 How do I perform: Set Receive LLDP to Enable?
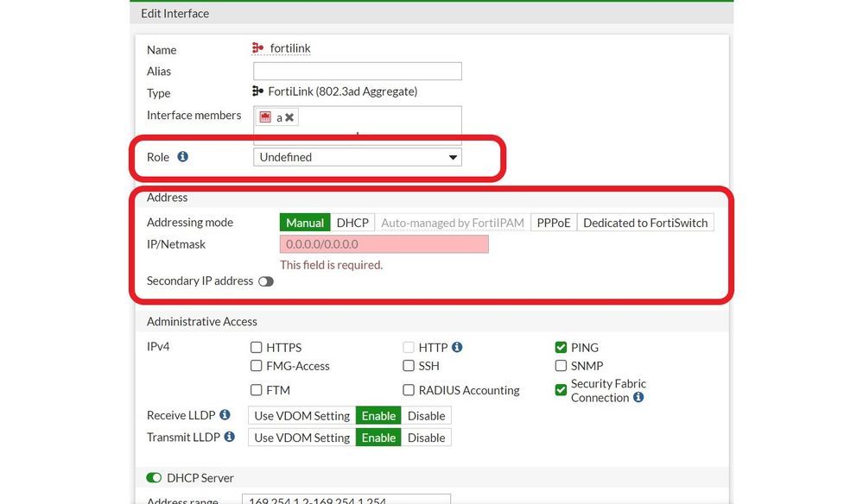[x=378, y=415]
